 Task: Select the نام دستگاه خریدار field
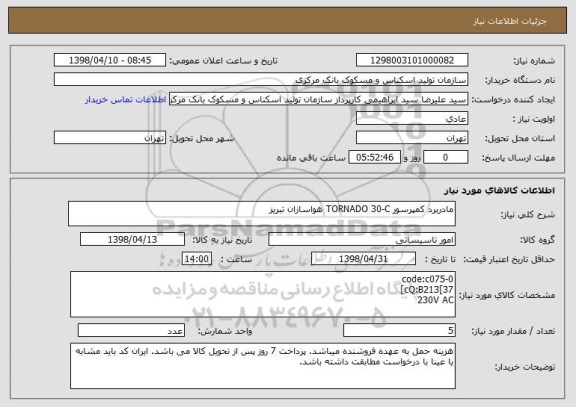pos(261,80)
